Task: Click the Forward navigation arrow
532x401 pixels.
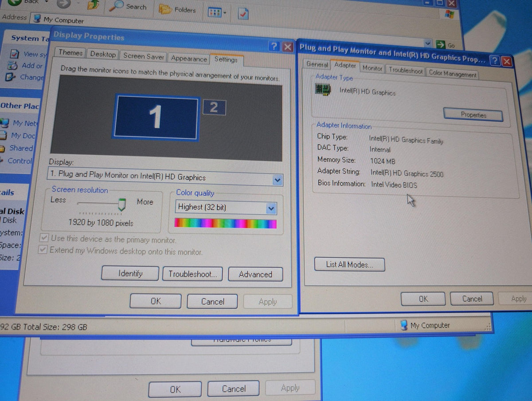Action: [64, 4]
